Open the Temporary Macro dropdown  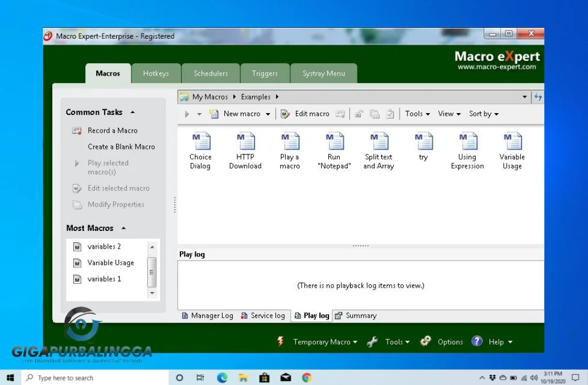pyautogui.click(x=355, y=342)
